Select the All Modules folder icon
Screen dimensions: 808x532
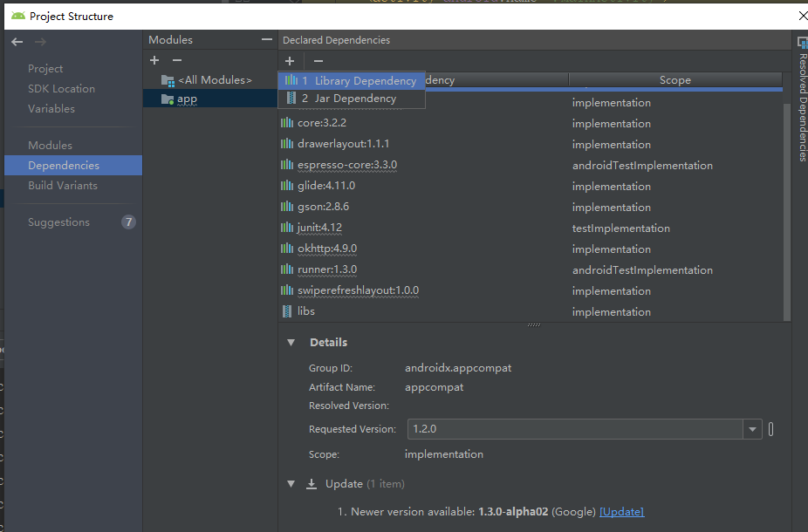pos(168,81)
